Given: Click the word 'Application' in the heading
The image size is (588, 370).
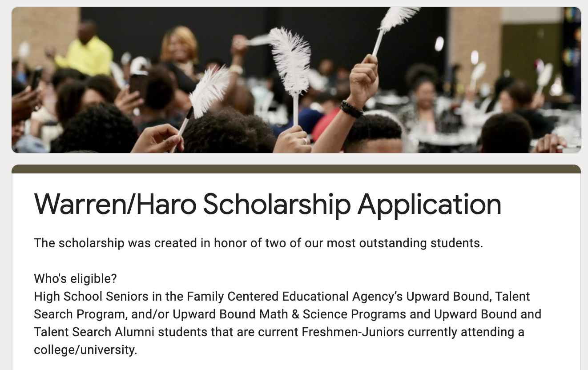Looking at the screenshot, I should tap(430, 204).
